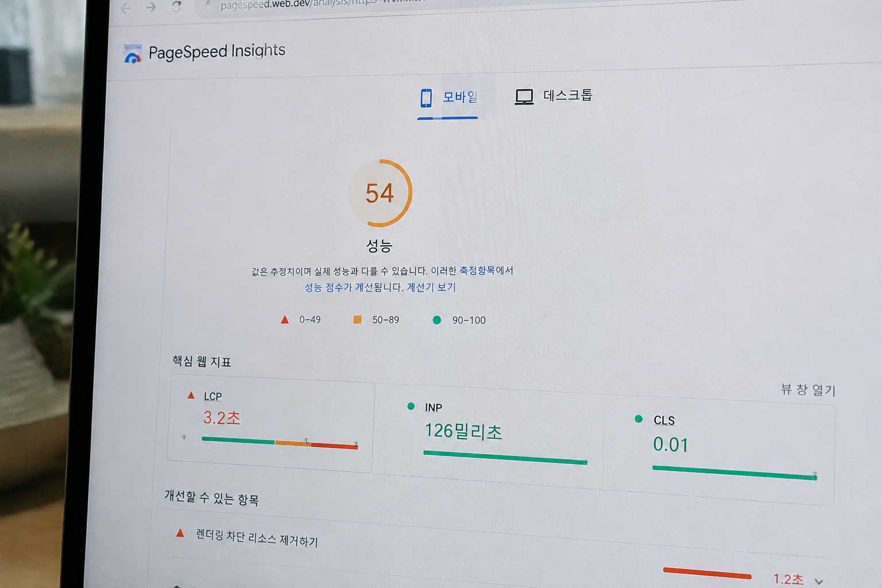Go back with the browser back arrow
882x588 pixels.
pos(126,8)
